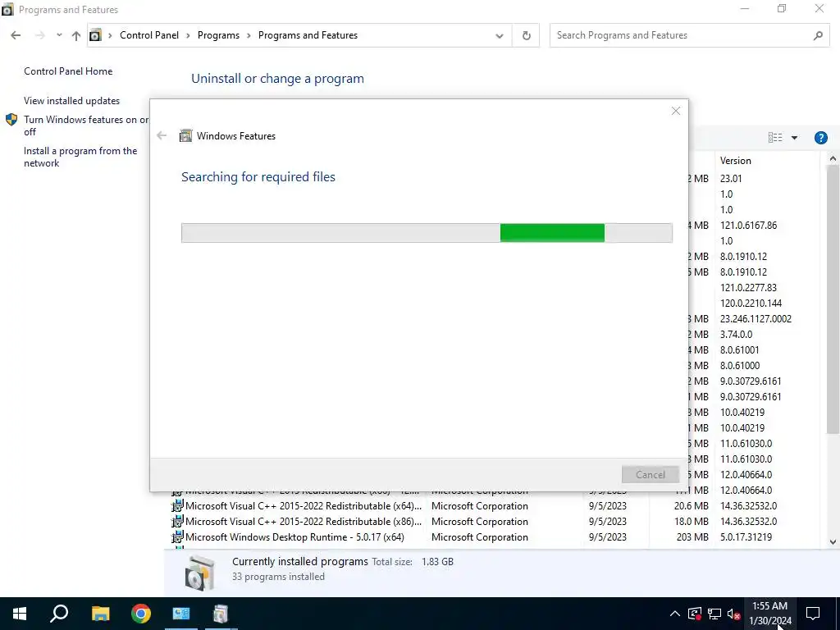Select version 120.0.2210.144 entry

[751, 304]
